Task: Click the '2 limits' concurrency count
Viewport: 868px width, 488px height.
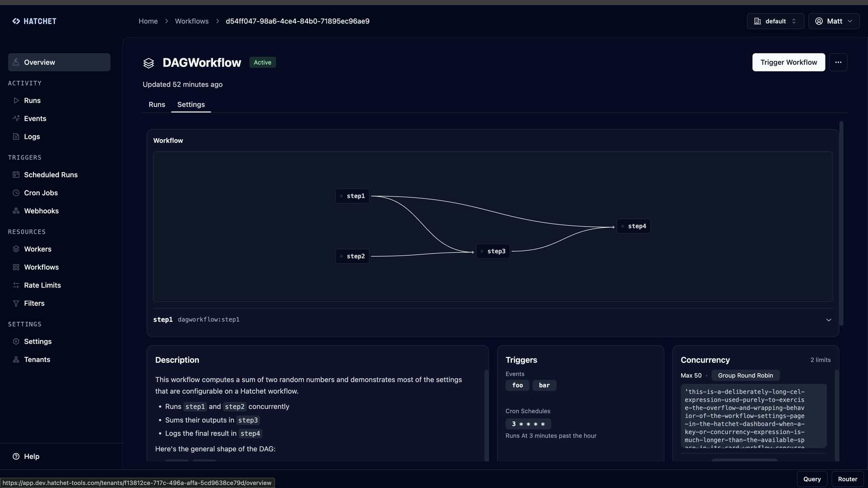Action: click(821, 360)
